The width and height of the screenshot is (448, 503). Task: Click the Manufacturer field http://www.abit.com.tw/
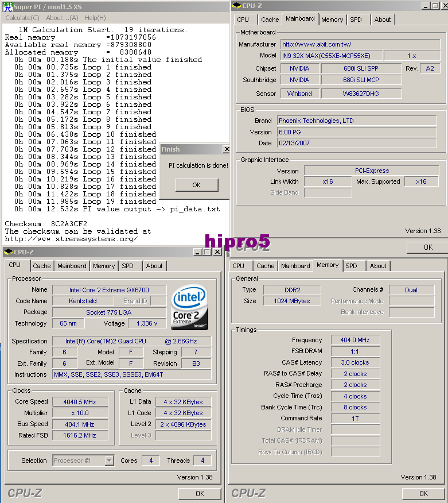point(360,44)
